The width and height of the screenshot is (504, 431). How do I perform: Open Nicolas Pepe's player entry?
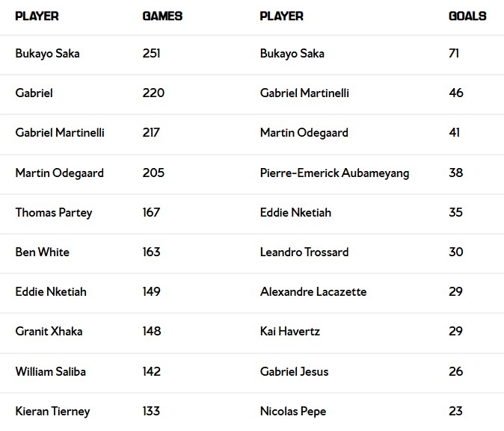pos(293,411)
